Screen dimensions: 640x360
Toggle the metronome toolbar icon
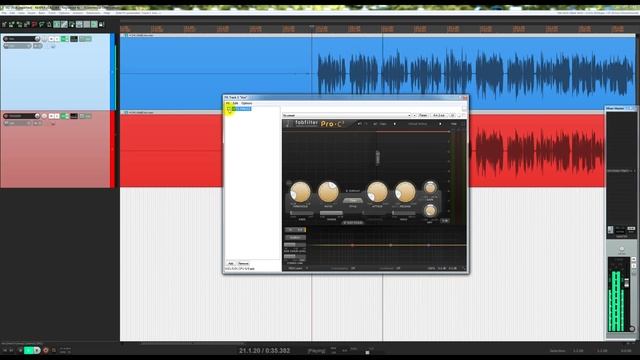click(49, 24)
